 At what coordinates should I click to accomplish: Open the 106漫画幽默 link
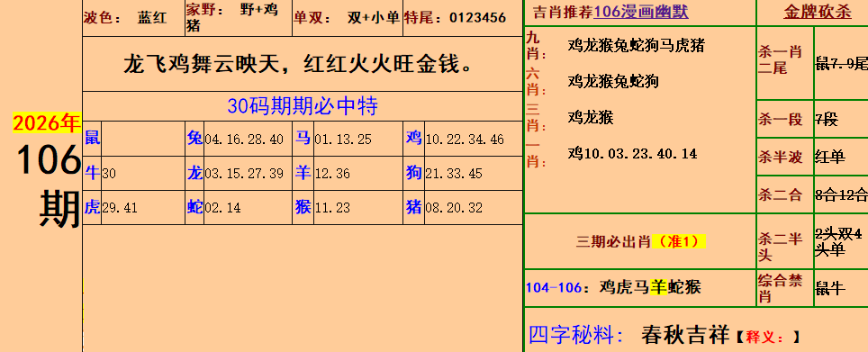641,13
